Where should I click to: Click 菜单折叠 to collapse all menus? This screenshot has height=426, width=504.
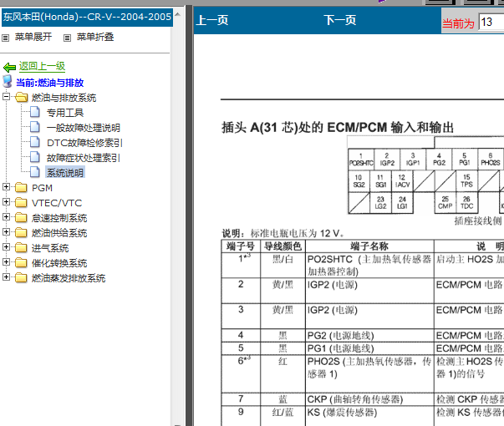[x=95, y=37]
